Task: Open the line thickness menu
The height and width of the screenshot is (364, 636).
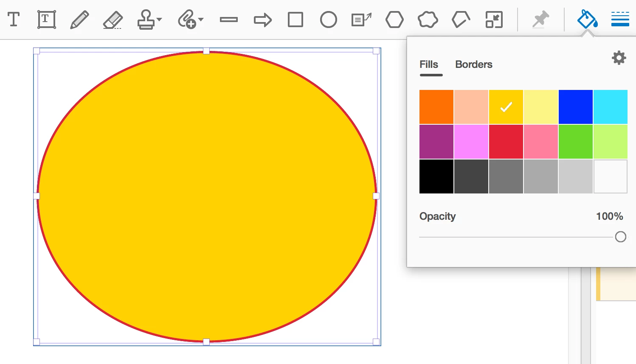Action: [620, 20]
